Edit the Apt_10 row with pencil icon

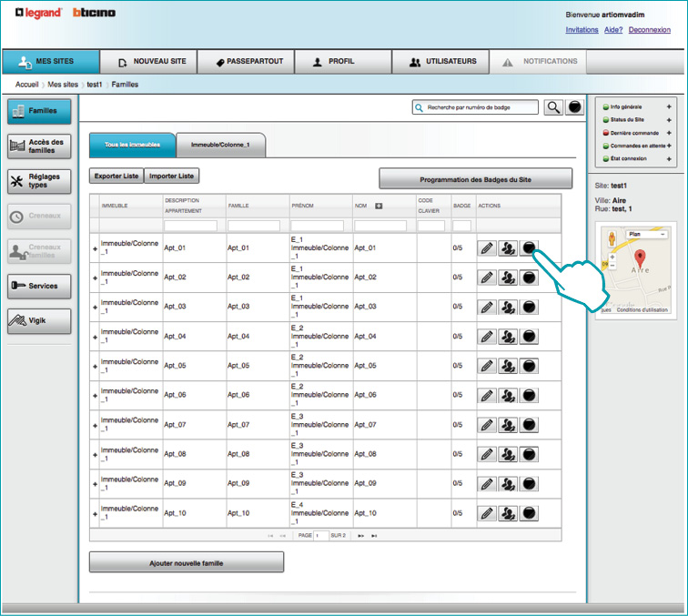point(487,513)
